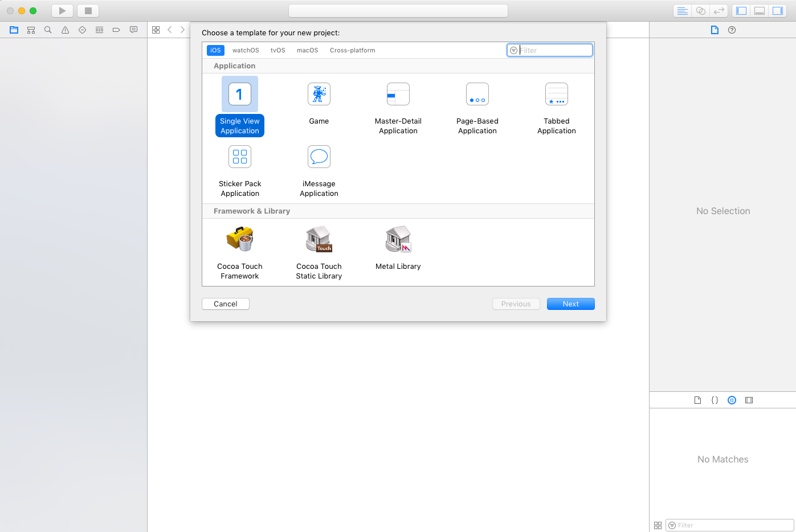The height and width of the screenshot is (532, 796).
Task: Choose the Cocoa Touch Framework template
Action: coord(240,252)
